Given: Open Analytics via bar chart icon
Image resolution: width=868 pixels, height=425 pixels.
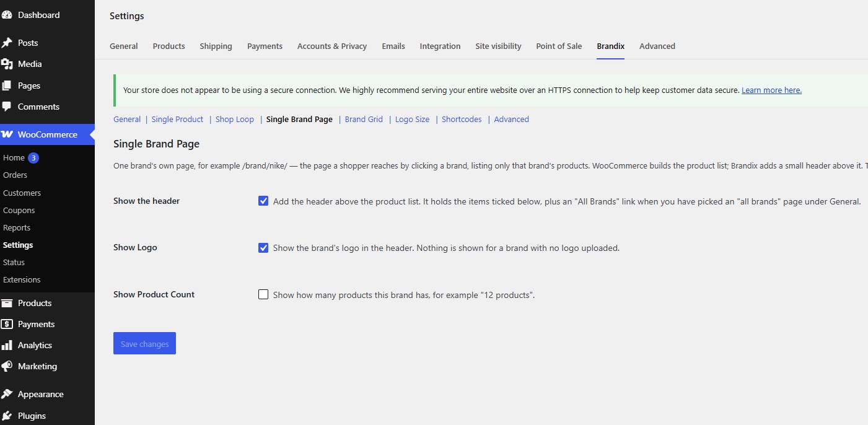Looking at the screenshot, I should pyautogui.click(x=7, y=345).
